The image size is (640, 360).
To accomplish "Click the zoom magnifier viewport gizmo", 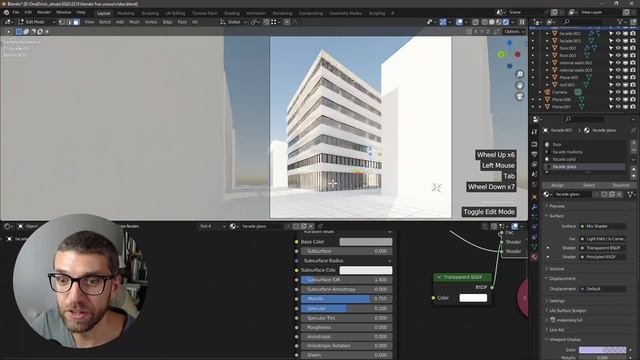I will tap(520, 74).
